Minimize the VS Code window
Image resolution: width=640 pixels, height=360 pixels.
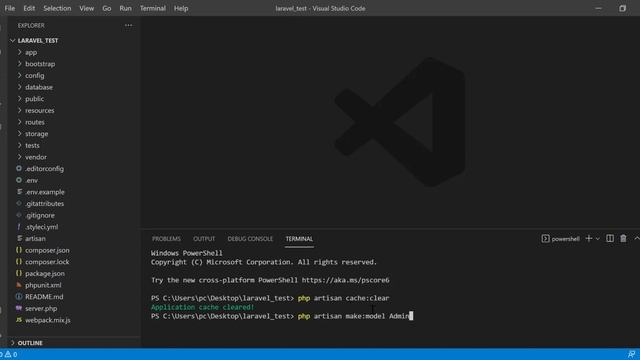(598, 8)
